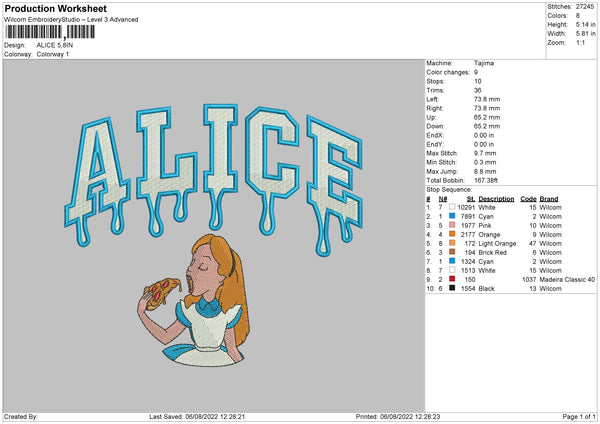Click the Width value '5.81 in'

(x=585, y=34)
